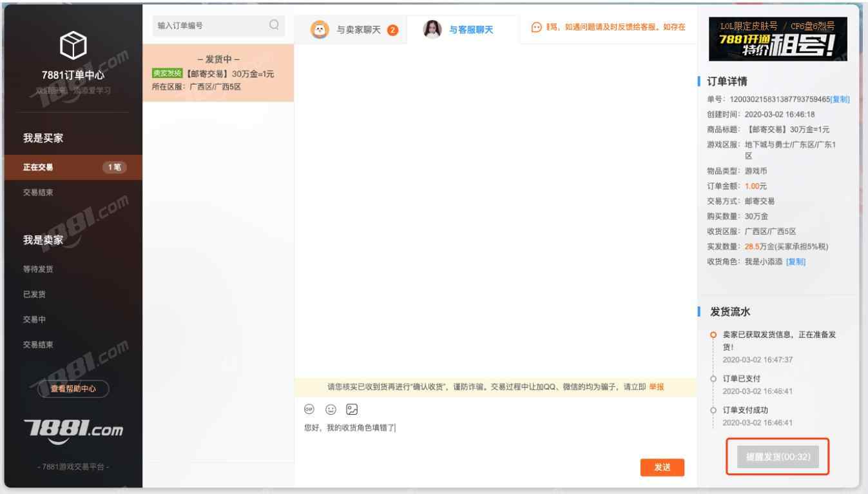Select 等待发货 in the seller menu
The height and width of the screenshot is (494, 868).
pos(38,269)
